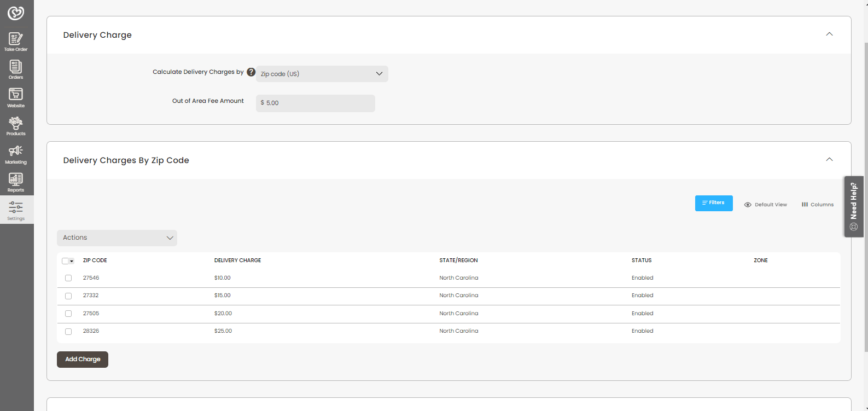Open the Reports sidebar icon
Image resolution: width=868 pixels, height=411 pixels.
click(x=16, y=182)
